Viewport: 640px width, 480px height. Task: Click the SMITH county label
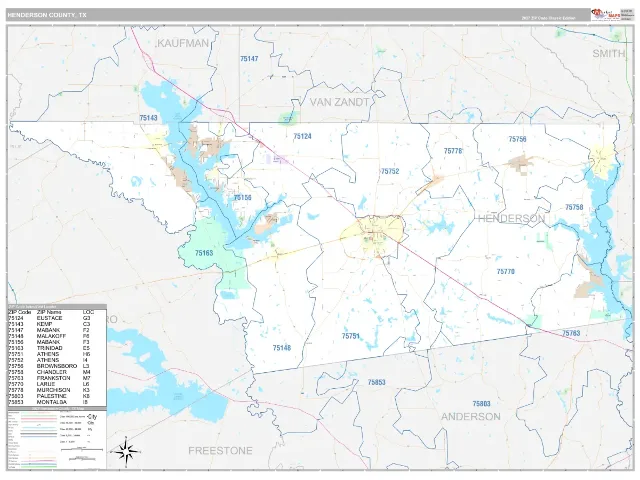click(609, 53)
